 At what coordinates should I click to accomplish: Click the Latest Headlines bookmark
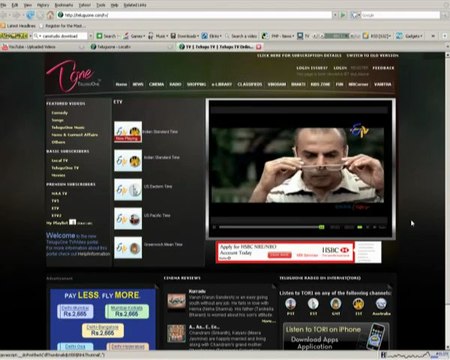coord(18,26)
